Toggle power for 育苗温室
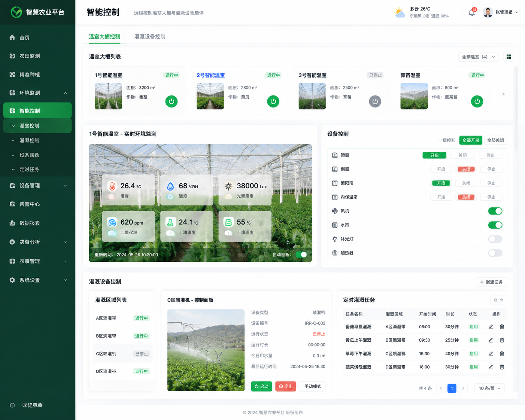Image resolution: width=525 pixels, height=420 pixels. click(x=477, y=101)
